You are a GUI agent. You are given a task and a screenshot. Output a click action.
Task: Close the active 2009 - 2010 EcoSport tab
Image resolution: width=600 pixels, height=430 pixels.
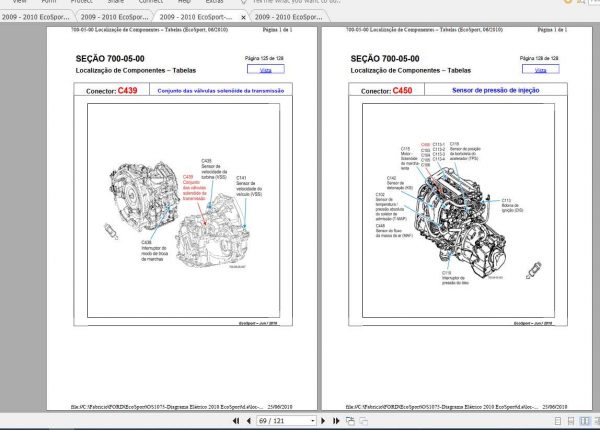243,17
